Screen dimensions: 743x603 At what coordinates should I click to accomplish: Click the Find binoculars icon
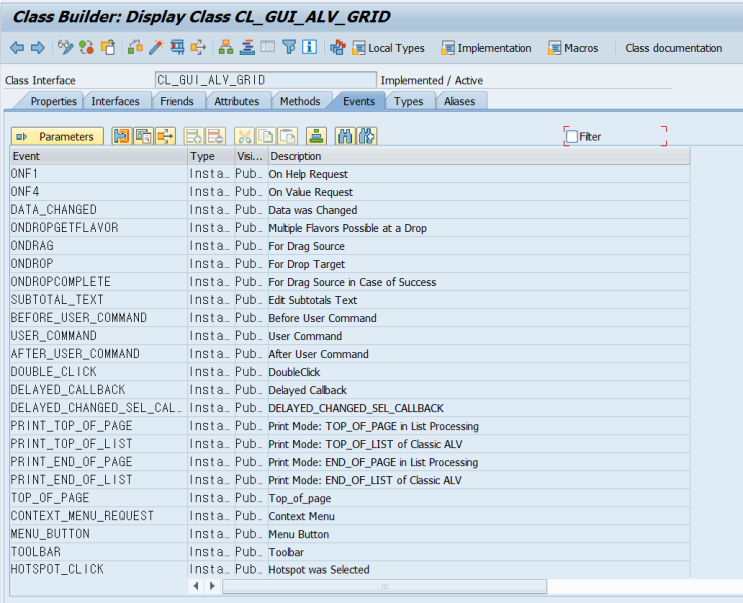tap(345, 136)
